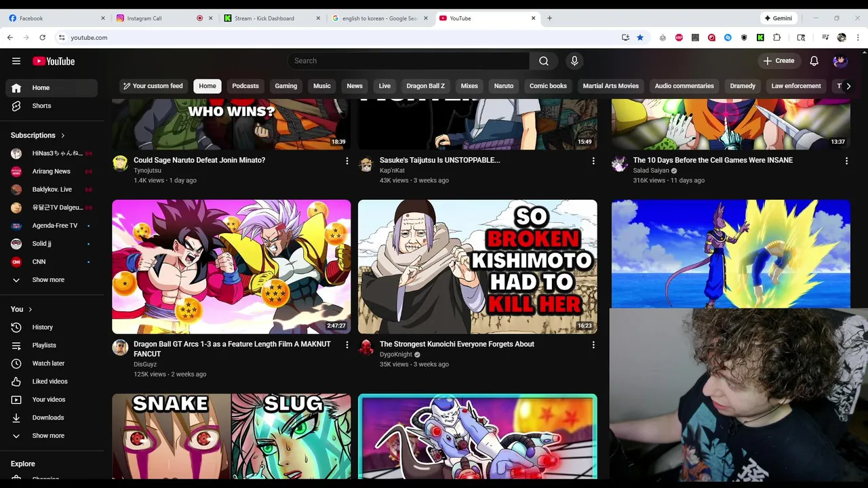Screen dimensions: 868x488
Task: Switch to Stream - Kick Dashboard tab
Action: tap(271, 18)
